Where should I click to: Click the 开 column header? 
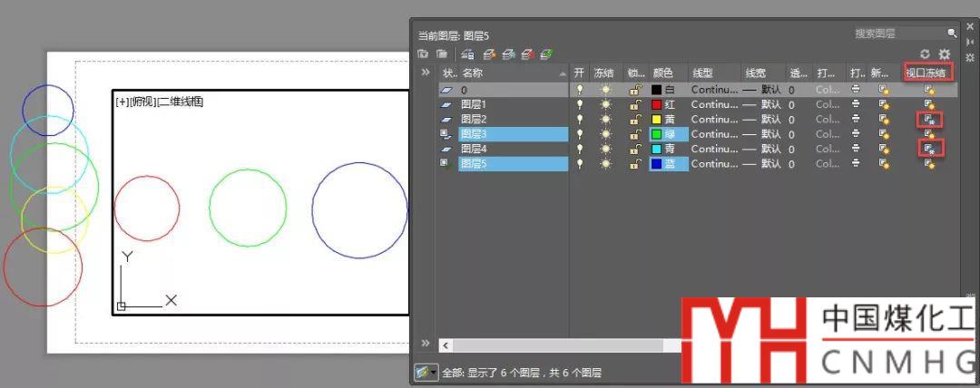tap(579, 73)
